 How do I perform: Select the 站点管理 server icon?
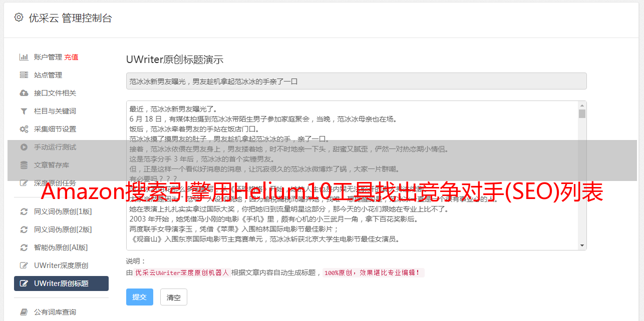[24, 75]
